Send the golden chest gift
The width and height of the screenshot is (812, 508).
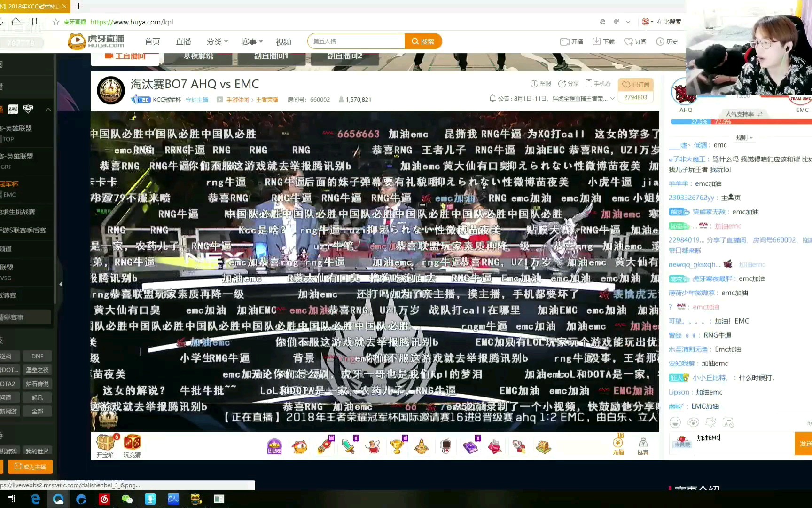click(x=544, y=446)
